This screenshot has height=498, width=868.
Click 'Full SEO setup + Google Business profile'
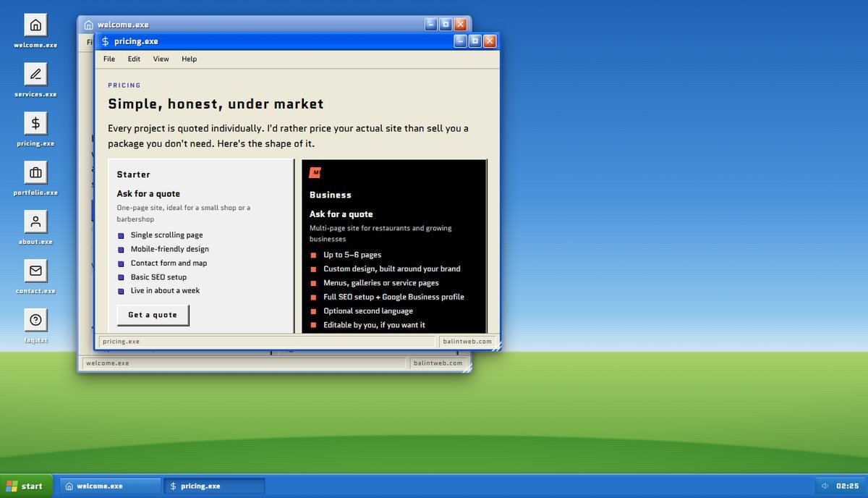coord(394,297)
